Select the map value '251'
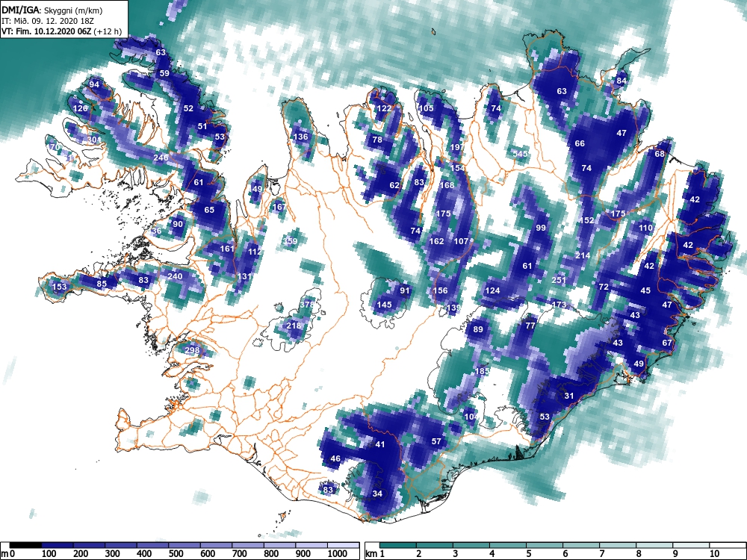 (x=559, y=280)
